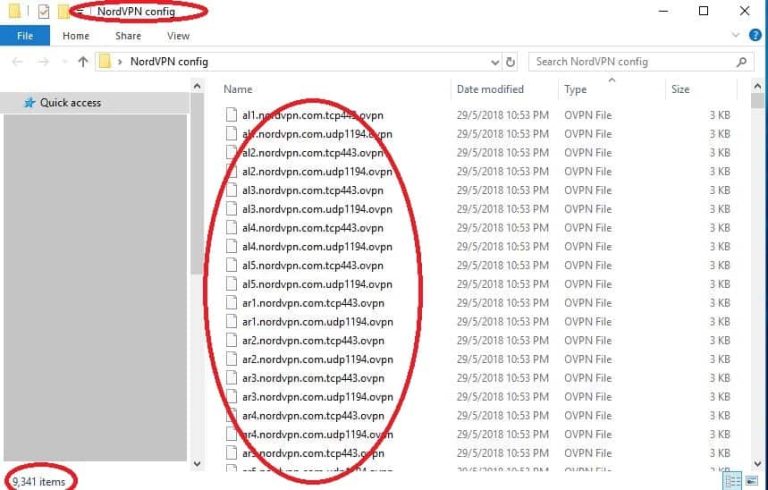Image resolution: width=768 pixels, height=490 pixels.
Task: Open the Help question mark icon
Action: click(757, 36)
